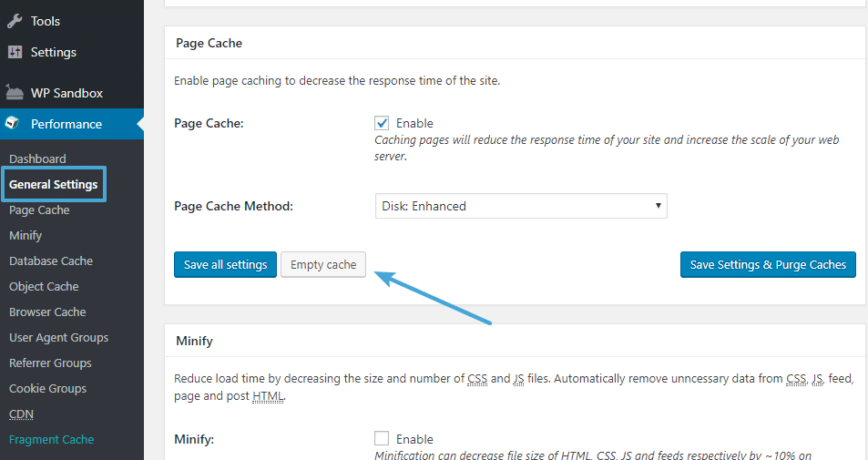This screenshot has width=868, height=460.
Task: Open the Page Cache Method dropdown
Action: point(521,206)
